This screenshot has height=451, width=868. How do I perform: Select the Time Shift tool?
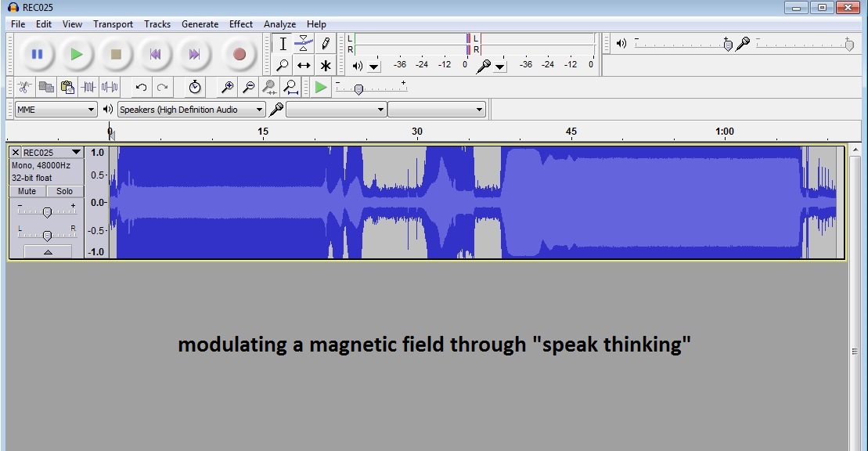304,65
